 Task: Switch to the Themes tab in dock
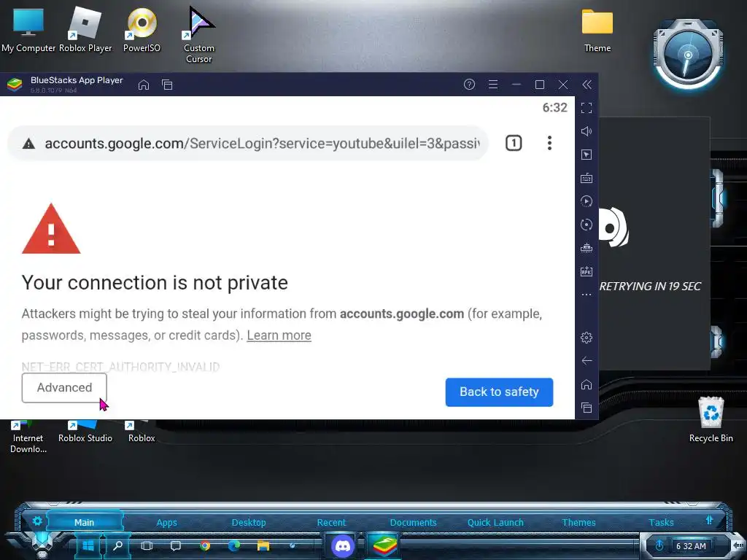[x=578, y=522]
